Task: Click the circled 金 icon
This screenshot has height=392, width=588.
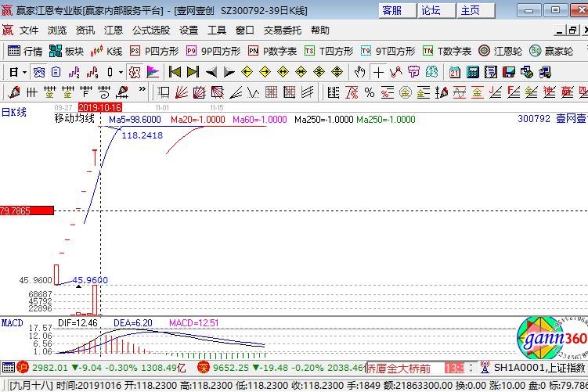Action: click(x=406, y=92)
